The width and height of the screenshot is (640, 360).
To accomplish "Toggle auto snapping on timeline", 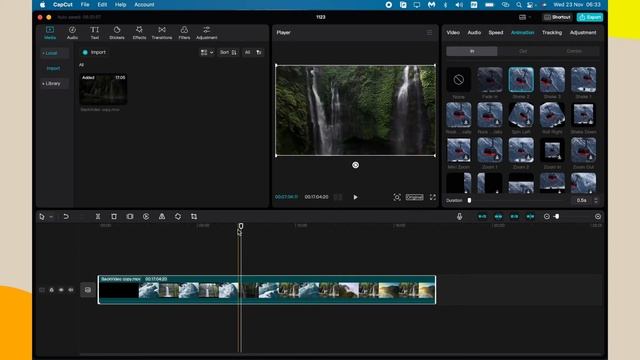I will (x=498, y=217).
